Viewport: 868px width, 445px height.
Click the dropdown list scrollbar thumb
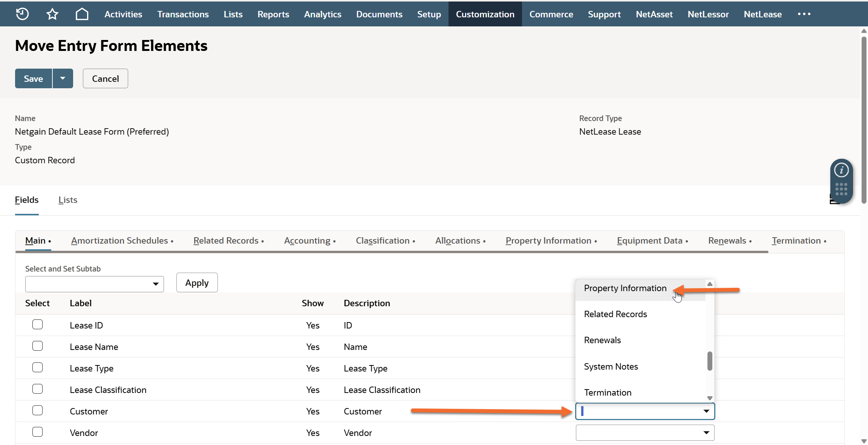710,361
